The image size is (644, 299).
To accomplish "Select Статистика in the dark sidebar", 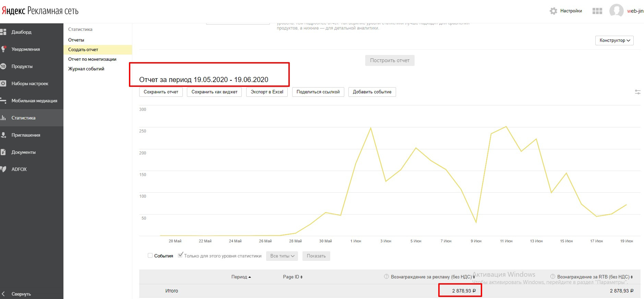I will click(x=32, y=118).
